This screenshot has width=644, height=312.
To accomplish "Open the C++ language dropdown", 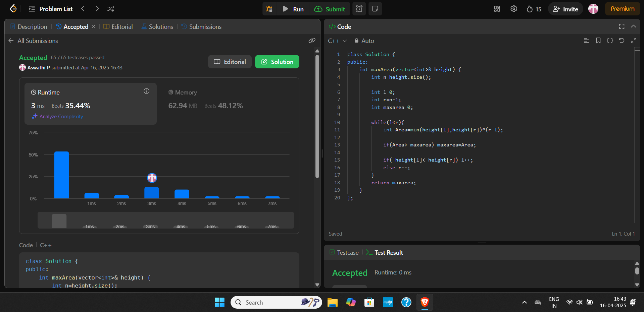I will [337, 41].
